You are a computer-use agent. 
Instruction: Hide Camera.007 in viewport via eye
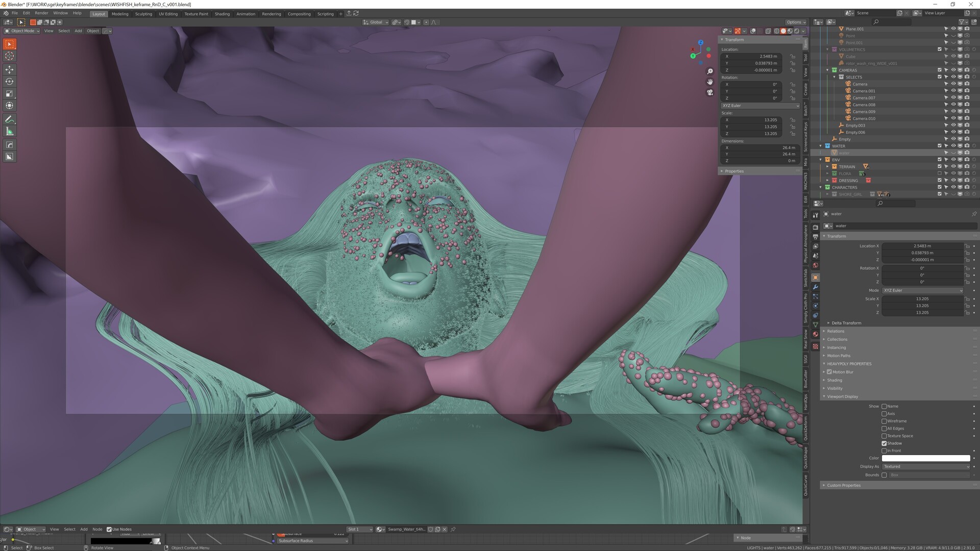pos(952,98)
